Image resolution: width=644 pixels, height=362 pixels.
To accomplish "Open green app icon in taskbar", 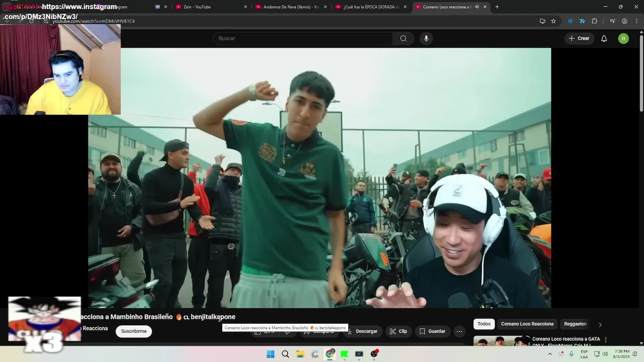I will tap(344, 354).
